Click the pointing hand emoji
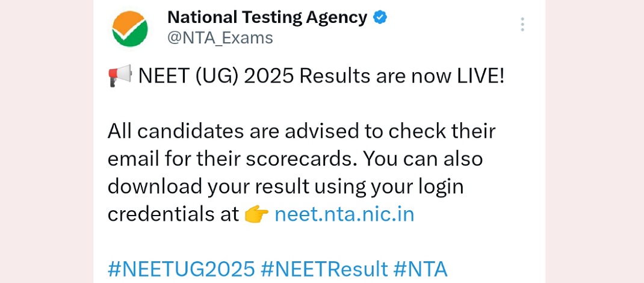This screenshot has width=644, height=283. [x=257, y=215]
